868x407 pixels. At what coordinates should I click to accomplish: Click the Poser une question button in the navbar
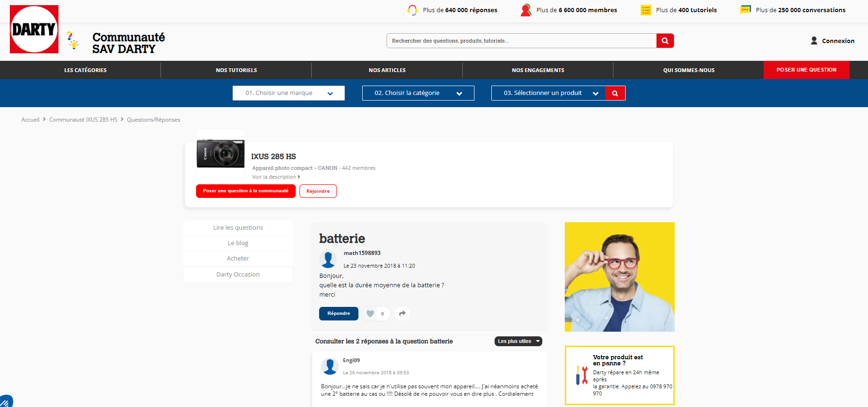(x=807, y=70)
